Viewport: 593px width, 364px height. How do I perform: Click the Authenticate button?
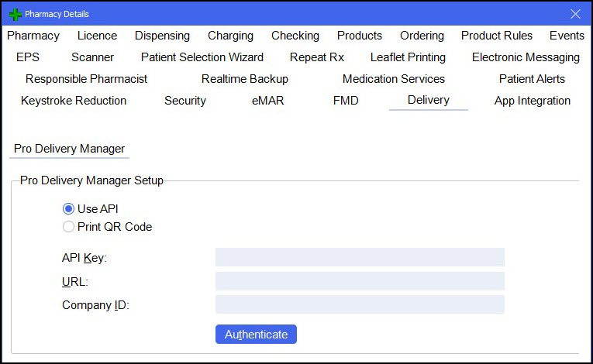(256, 335)
